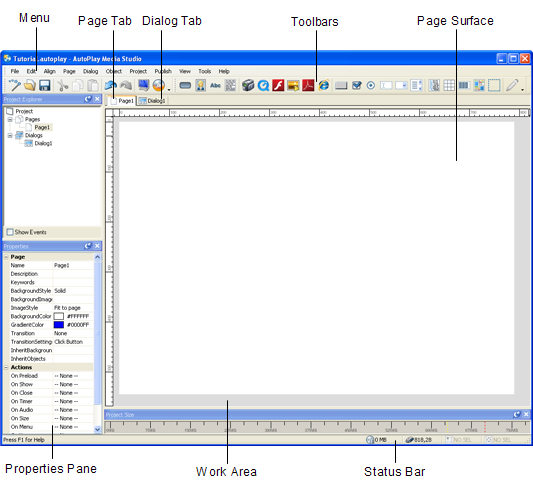The height and width of the screenshot is (496, 533).
Task: Click the Cut scissors icon
Action: pyautogui.click(x=63, y=85)
